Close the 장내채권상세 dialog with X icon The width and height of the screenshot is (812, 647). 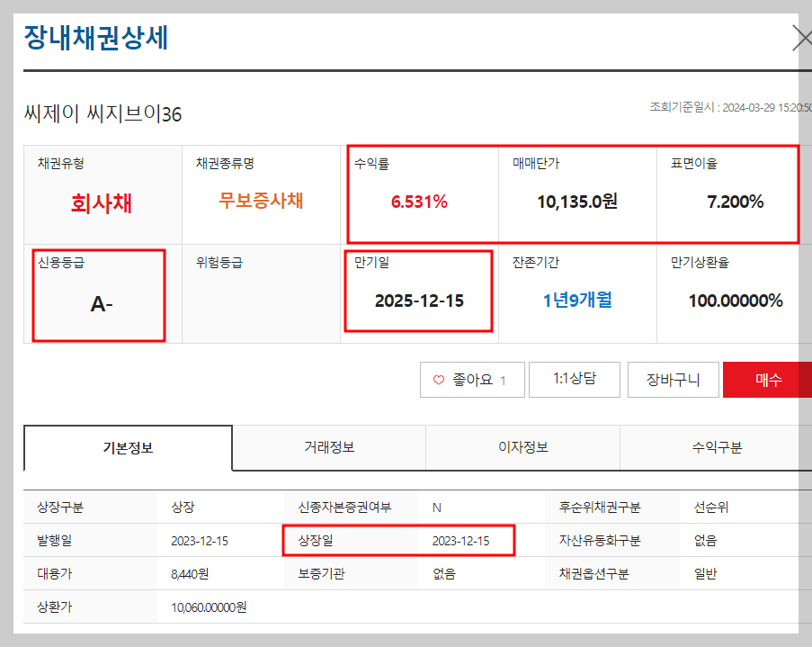click(802, 39)
